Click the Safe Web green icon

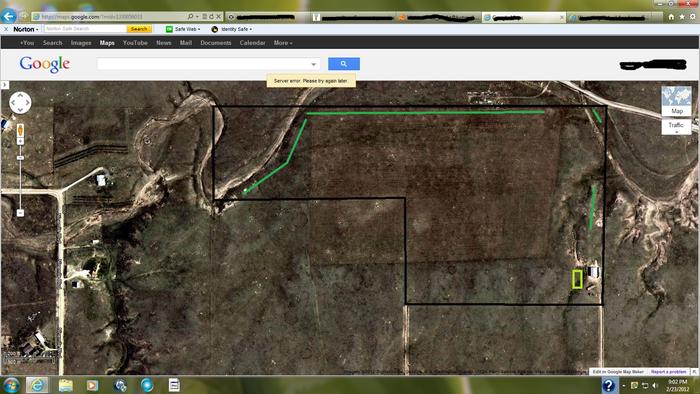(x=169, y=29)
